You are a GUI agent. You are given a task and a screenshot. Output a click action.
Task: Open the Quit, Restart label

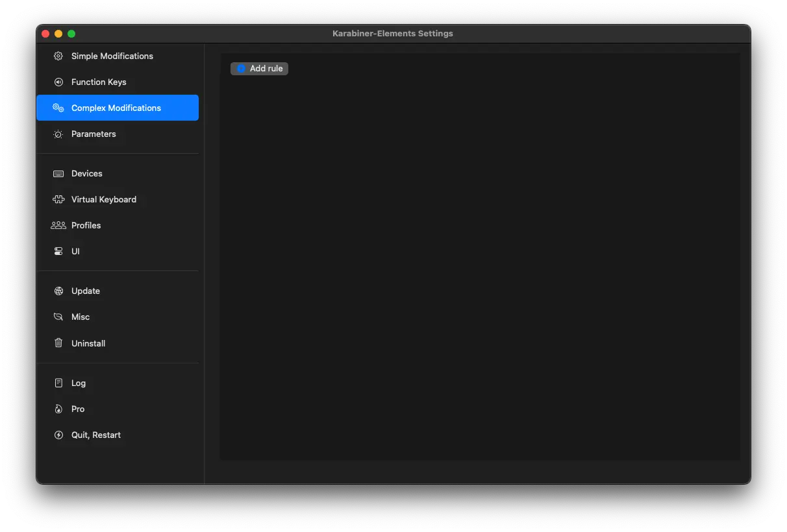coord(96,435)
